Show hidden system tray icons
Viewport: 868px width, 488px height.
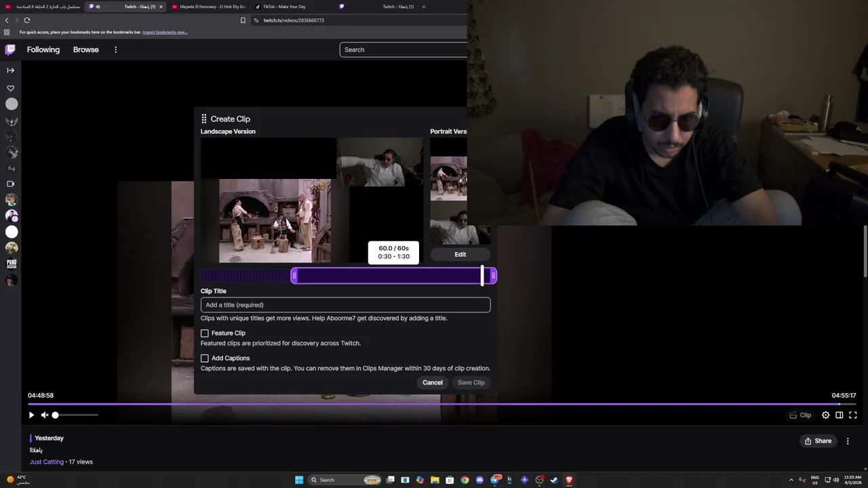click(791, 480)
